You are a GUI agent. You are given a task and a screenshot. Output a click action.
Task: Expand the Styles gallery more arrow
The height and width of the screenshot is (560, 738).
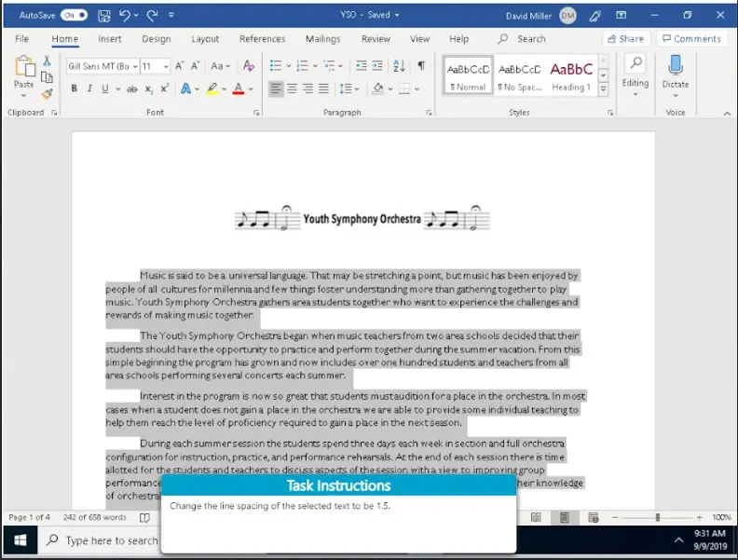[x=603, y=89]
